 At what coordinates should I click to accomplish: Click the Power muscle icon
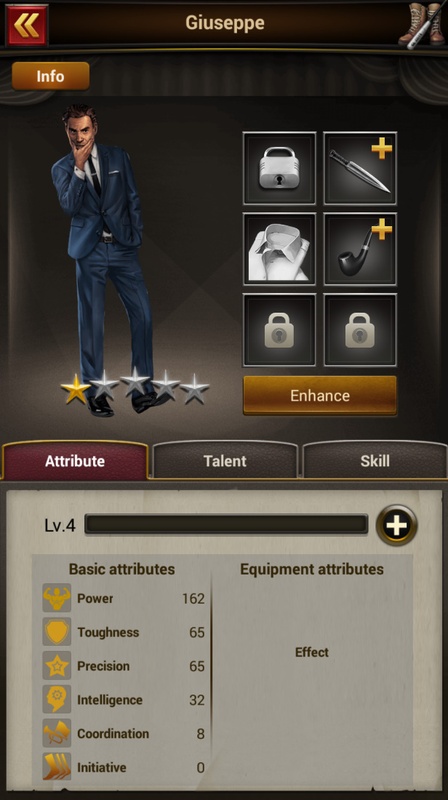pyautogui.click(x=57, y=598)
